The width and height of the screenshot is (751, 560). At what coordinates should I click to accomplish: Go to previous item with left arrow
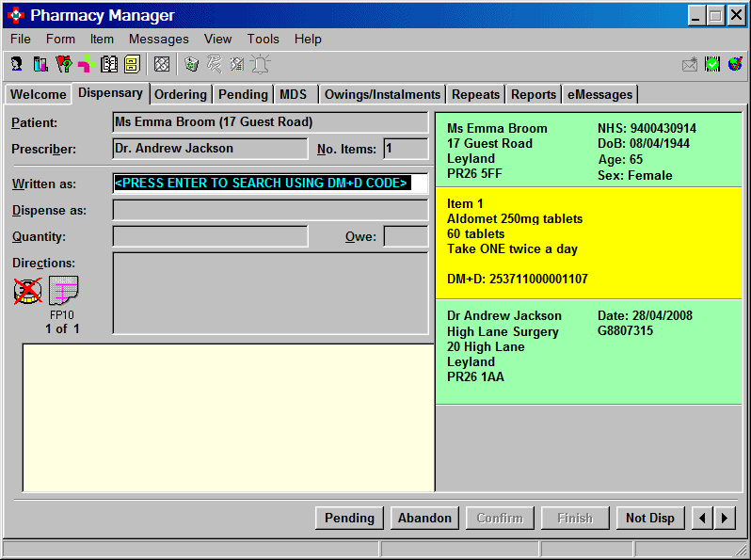[x=702, y=518]
